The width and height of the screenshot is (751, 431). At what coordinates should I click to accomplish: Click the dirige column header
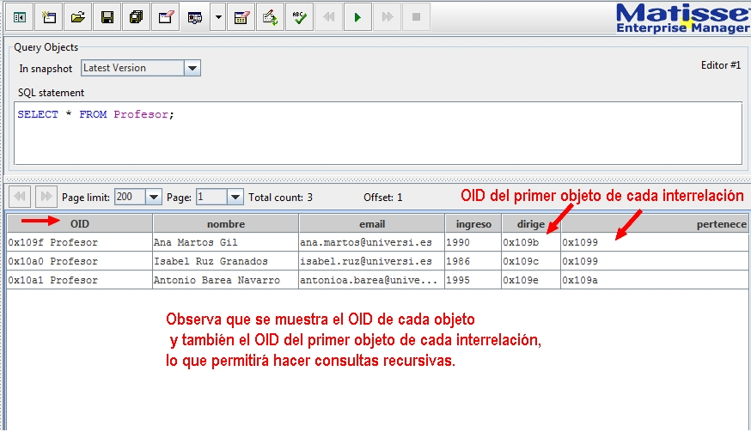pyautogui.click(x=531, y=224)
